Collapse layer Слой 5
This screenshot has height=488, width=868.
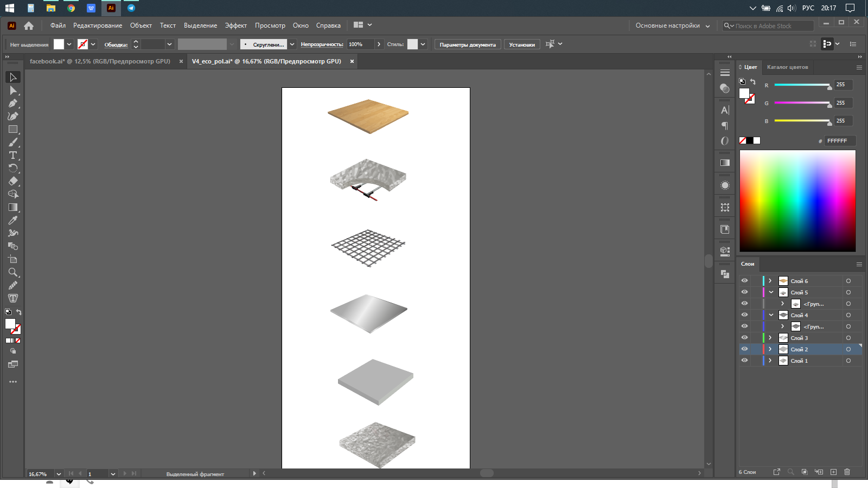click(x=771, y=292)
